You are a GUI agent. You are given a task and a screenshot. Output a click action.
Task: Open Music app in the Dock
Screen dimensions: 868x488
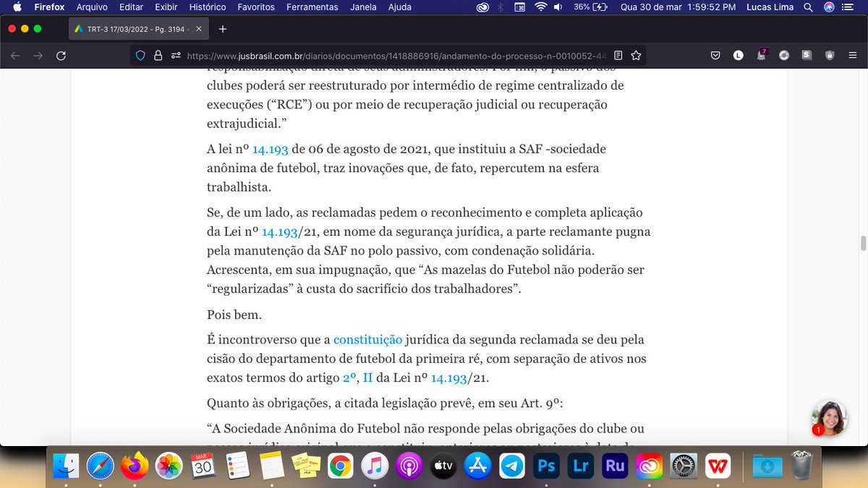click(x=375, y=466)
